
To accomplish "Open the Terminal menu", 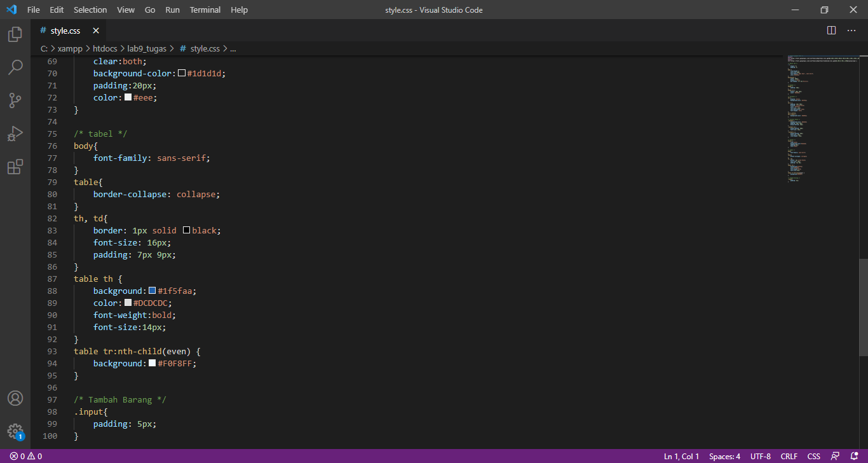I will pos(205,10).
